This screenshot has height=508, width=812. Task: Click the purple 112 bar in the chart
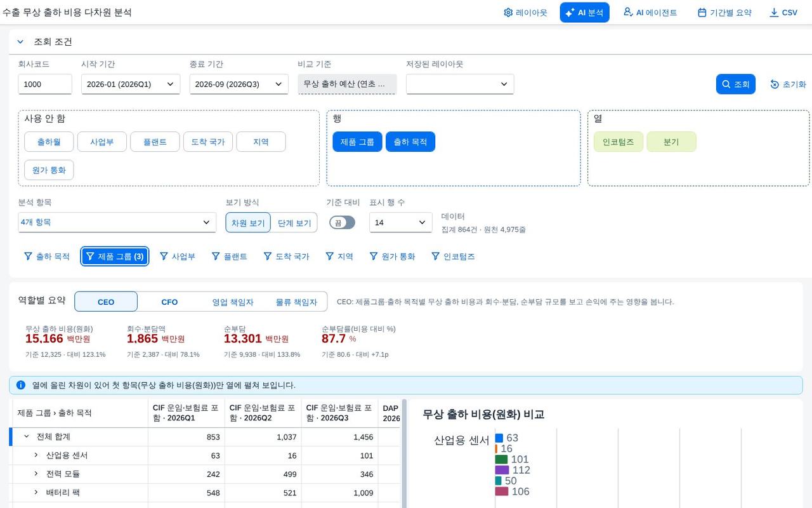coord(502,470)
